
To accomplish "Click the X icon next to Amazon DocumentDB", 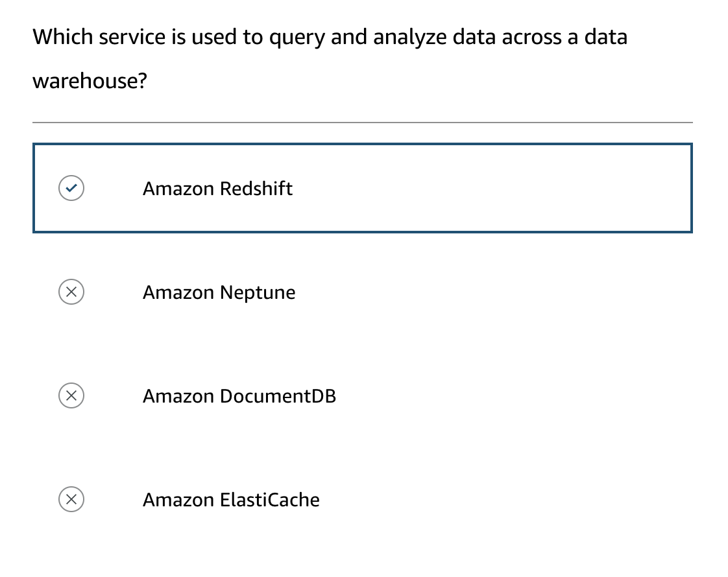I will click(x=71, y=395).
